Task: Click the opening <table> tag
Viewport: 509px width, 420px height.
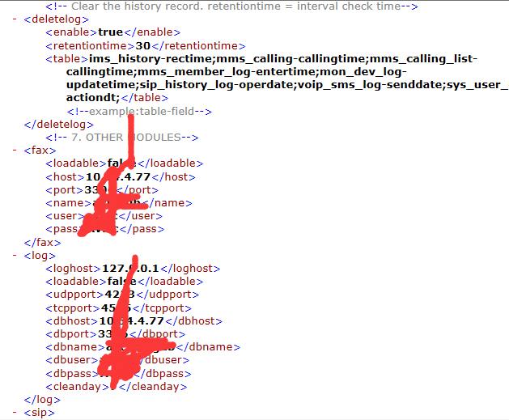Action: [x=66, y=59]
